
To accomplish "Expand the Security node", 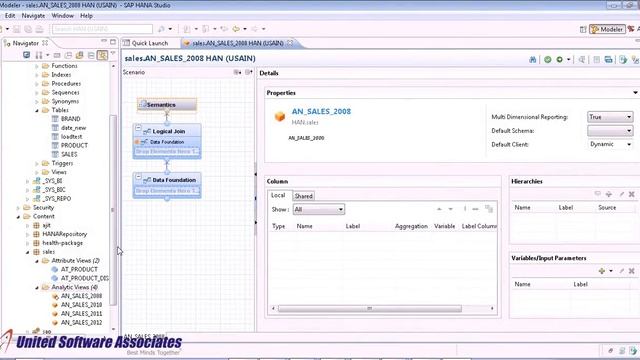I will coord(18,208).
